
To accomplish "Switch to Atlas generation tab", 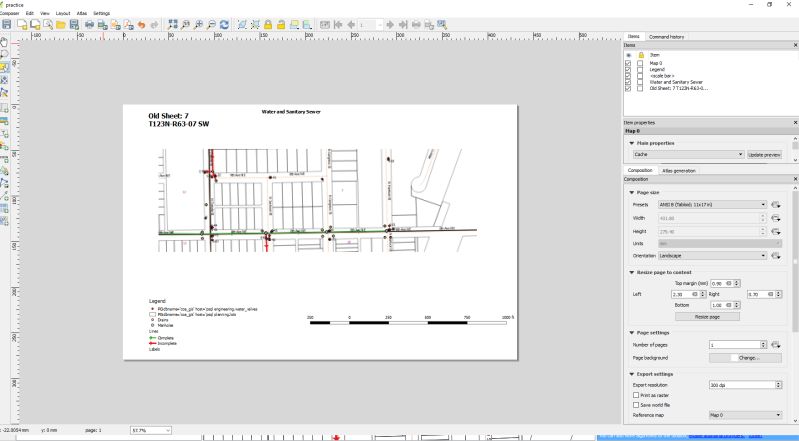I will pyautogui.click(x=679, y=171).
